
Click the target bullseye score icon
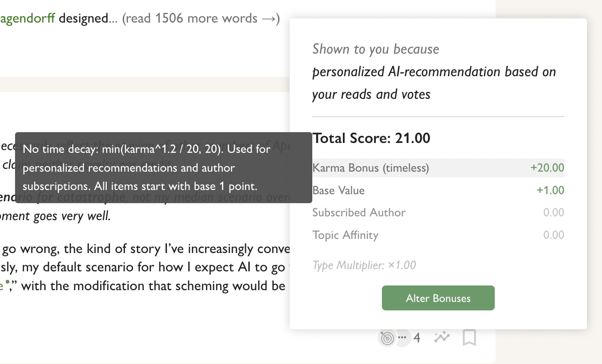pyautogui.click(x=387, y=338)
